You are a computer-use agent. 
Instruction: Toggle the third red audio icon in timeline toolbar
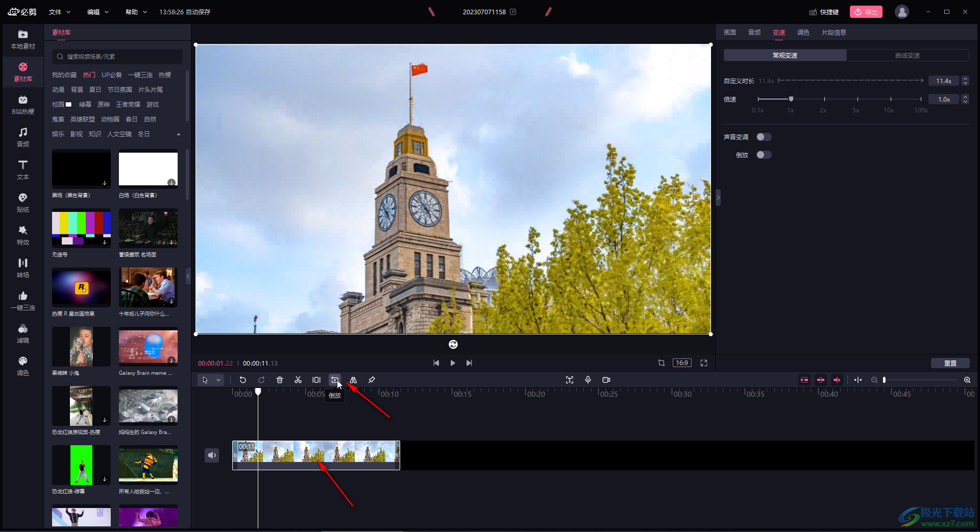point(837,380)
